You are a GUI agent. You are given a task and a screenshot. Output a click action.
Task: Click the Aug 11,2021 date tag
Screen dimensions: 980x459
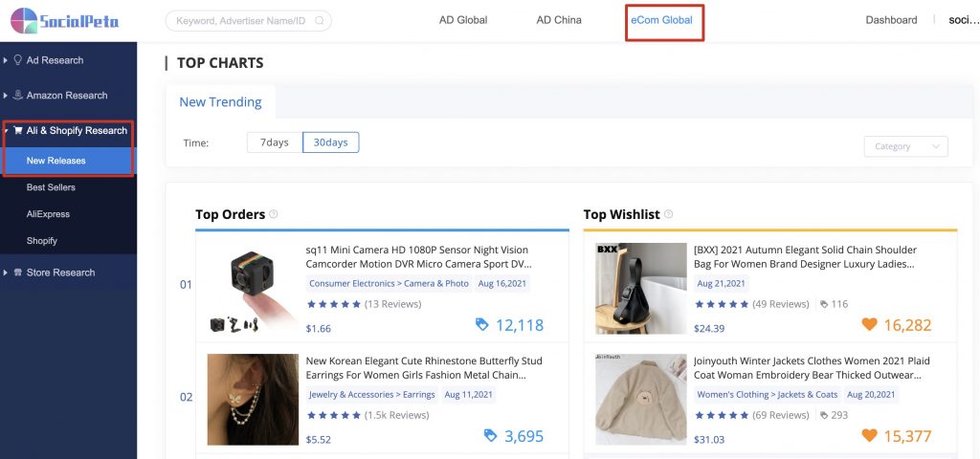pos(468,395)
